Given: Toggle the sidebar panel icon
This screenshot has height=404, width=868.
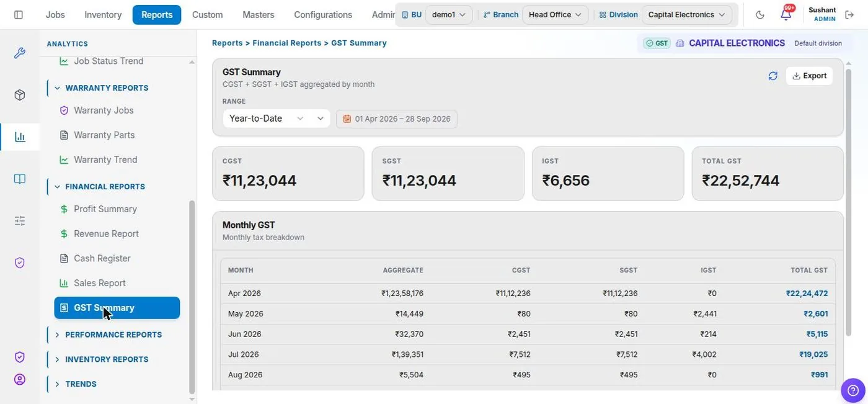Looking at the screenshot, I should pos(19,14).
